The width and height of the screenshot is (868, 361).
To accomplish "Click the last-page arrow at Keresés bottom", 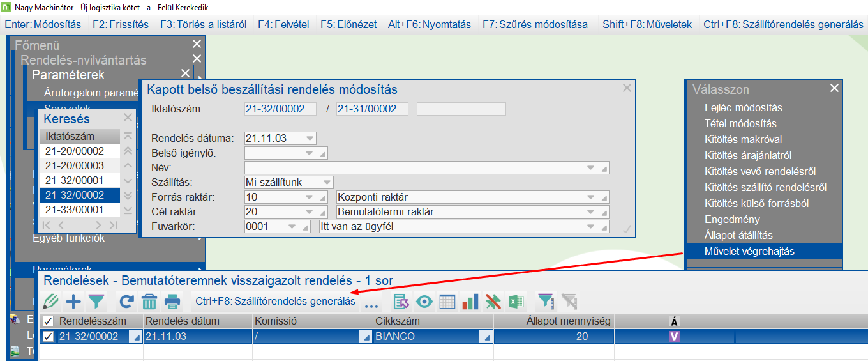I will tap(113, 225).
